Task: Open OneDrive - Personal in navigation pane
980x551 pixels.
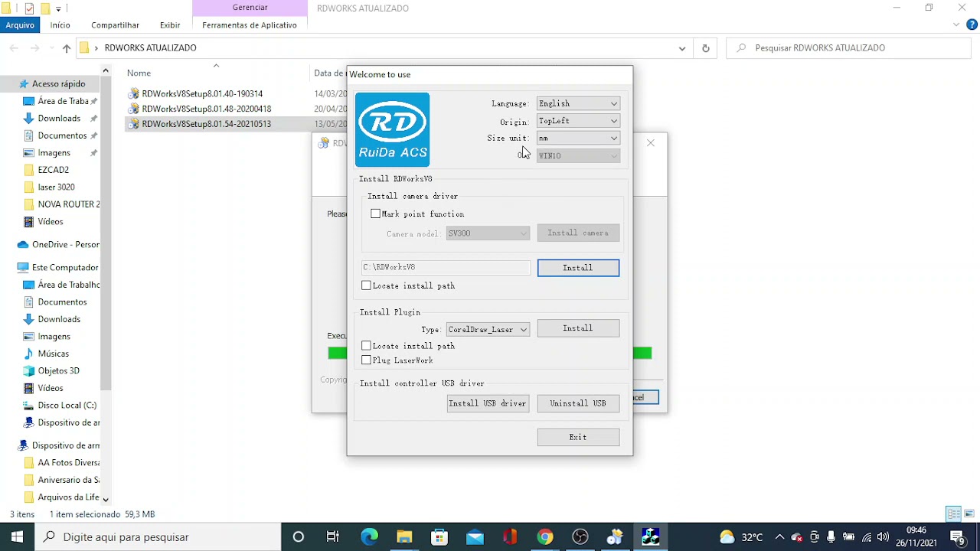Action: (x=65, y=245)
